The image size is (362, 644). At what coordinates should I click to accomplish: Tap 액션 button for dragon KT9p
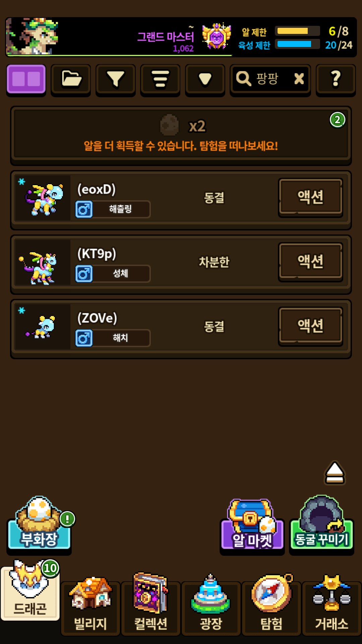pos(310,261)
